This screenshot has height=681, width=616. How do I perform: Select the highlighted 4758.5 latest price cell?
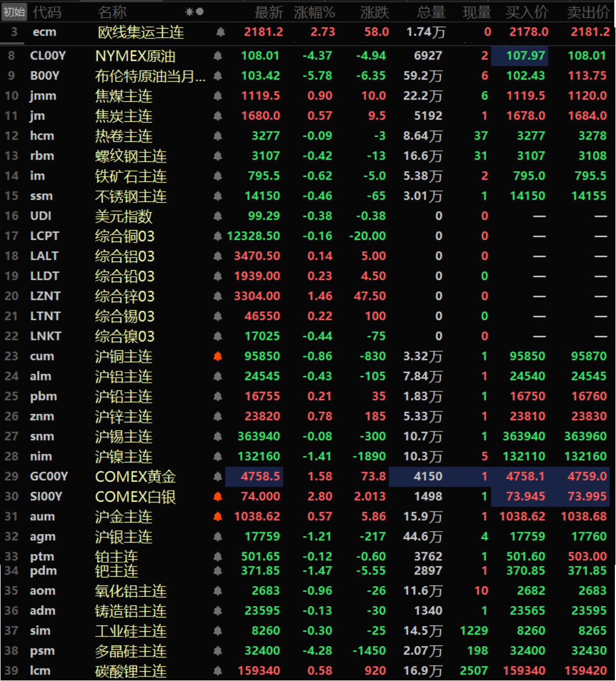(x=255, y=476)
